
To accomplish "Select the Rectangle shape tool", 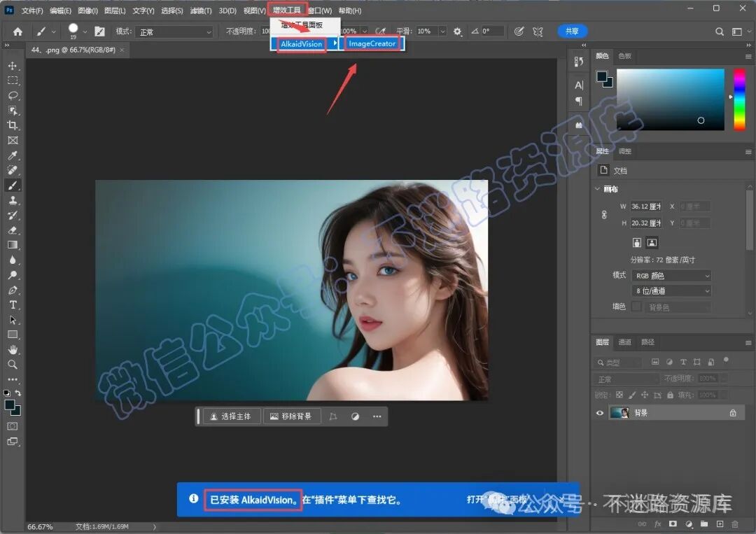I will click(13, 335).
